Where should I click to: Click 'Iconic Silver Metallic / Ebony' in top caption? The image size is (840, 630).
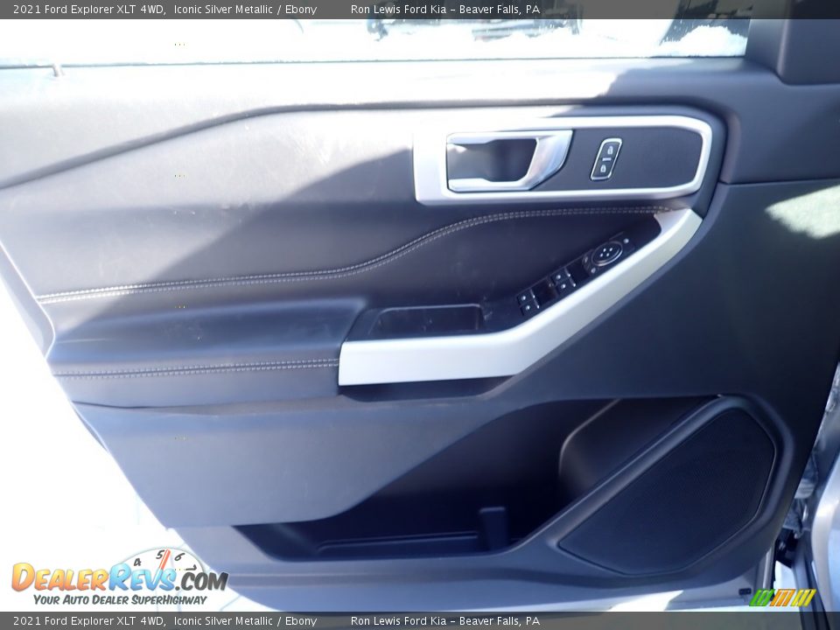tap(245, 9)
